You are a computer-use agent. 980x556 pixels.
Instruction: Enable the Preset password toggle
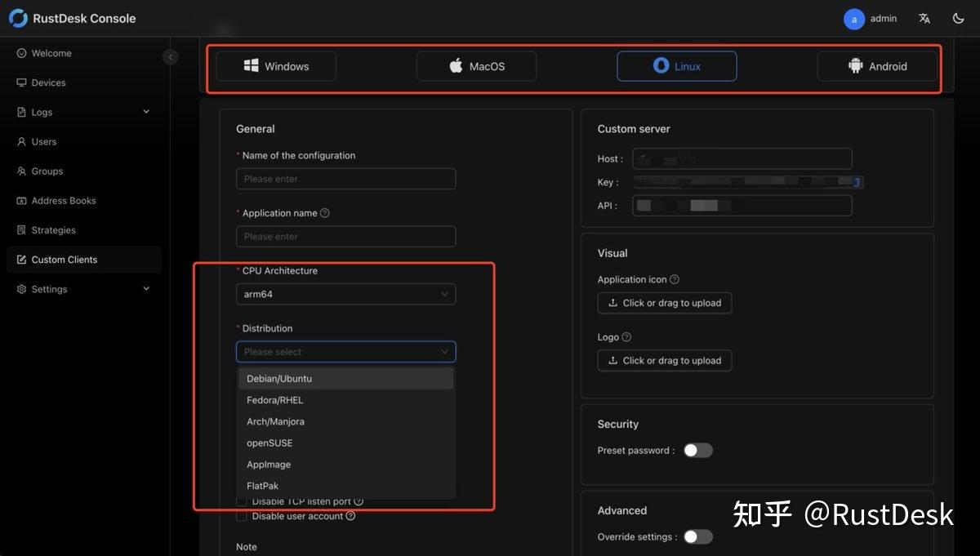[697, 450]
